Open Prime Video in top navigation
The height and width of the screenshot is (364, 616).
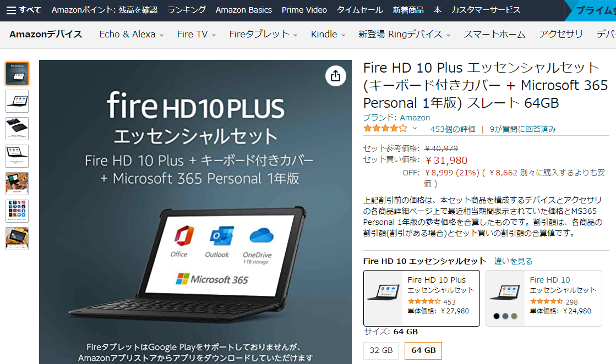point(304,10)
